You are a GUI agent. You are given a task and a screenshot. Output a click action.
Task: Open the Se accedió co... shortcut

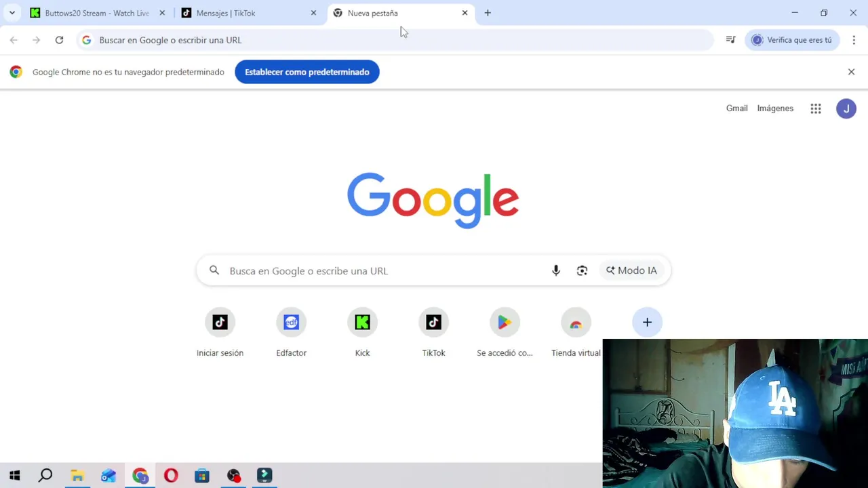click(505, 332)
